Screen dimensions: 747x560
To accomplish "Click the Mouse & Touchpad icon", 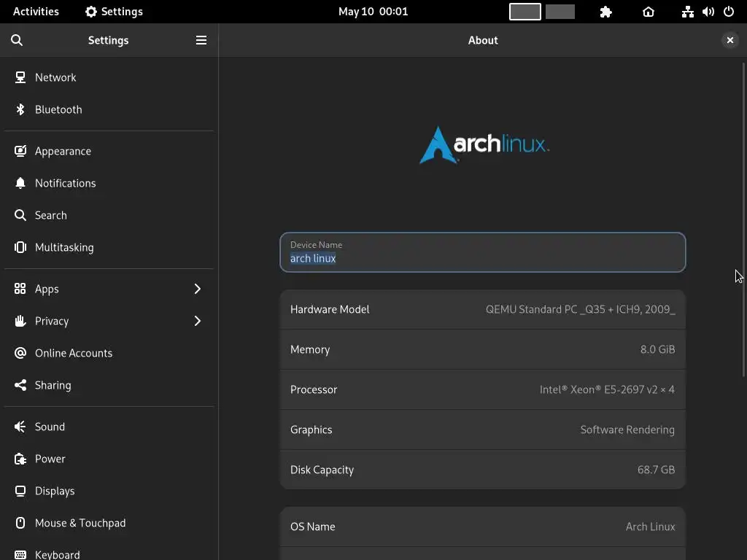I will [20, 523].
